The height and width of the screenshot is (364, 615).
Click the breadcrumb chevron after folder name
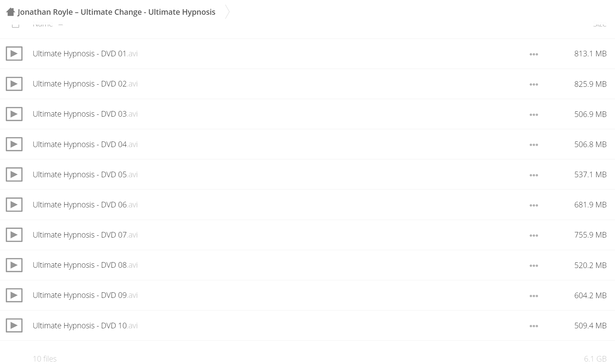(x=227, y=12)
